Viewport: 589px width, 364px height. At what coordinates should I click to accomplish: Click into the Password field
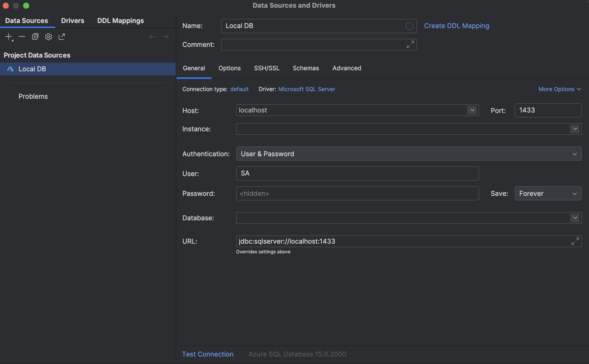(x=358, y=194)
